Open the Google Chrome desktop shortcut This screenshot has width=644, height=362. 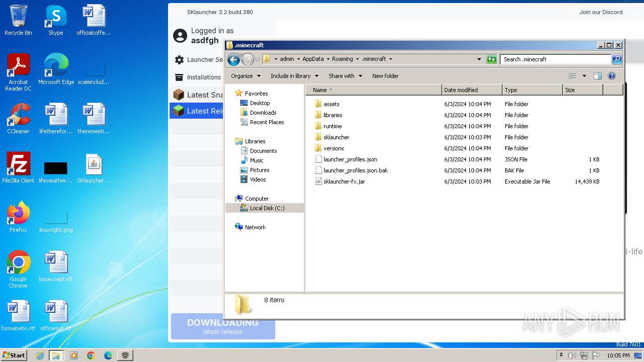[x=18, y=269]
